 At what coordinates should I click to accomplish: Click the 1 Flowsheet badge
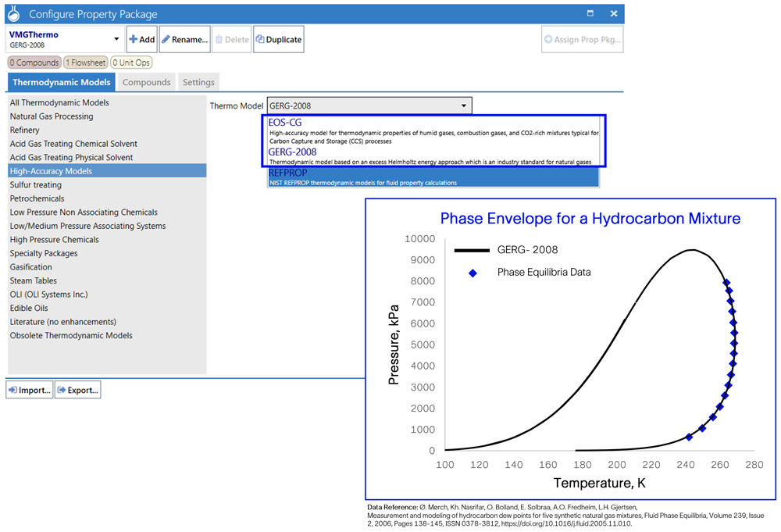tap(85, 62)
